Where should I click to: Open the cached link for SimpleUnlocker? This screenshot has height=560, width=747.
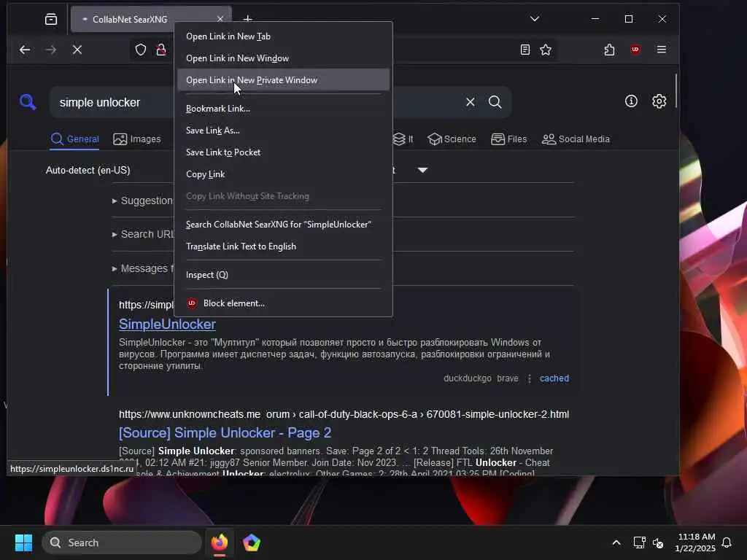click(554, 378)
